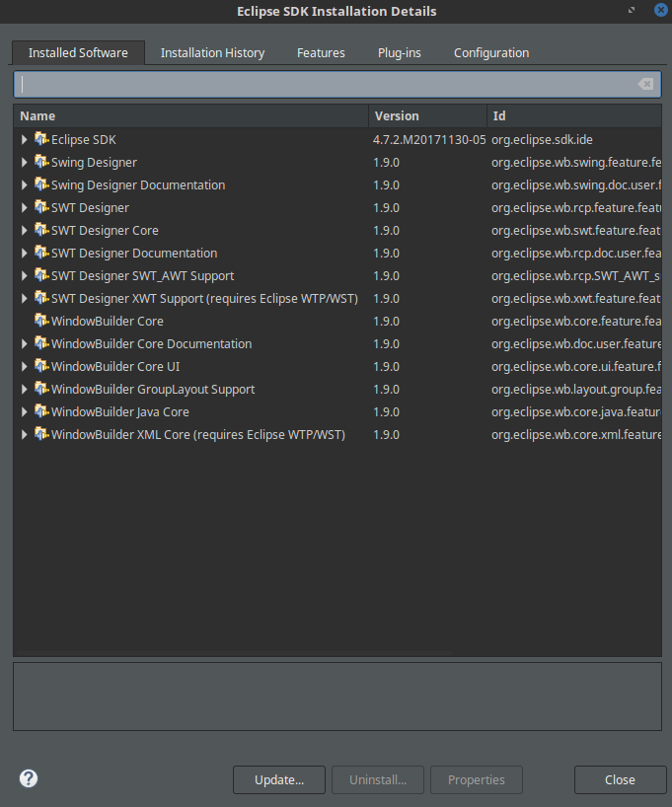
Task: Click the WindowBuilder Core feature icon
Action: click(41, 320)
